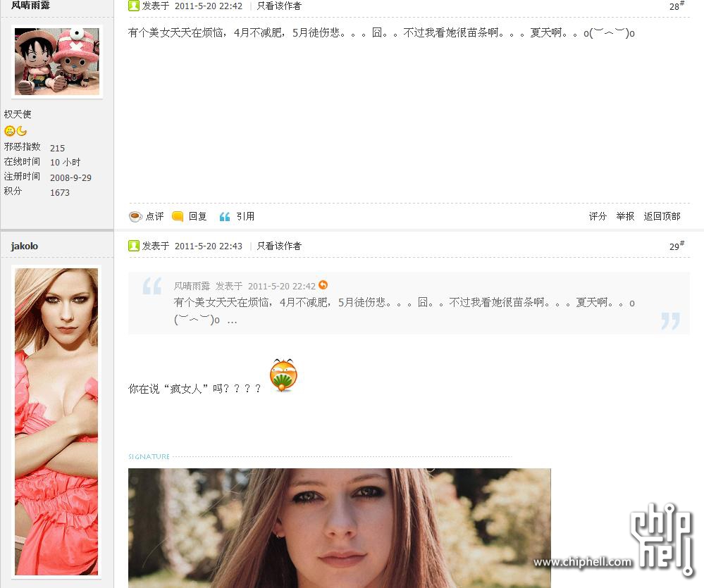Click the moon rank icon
Screen dimensions: 704x588
[x=21, y=131]
